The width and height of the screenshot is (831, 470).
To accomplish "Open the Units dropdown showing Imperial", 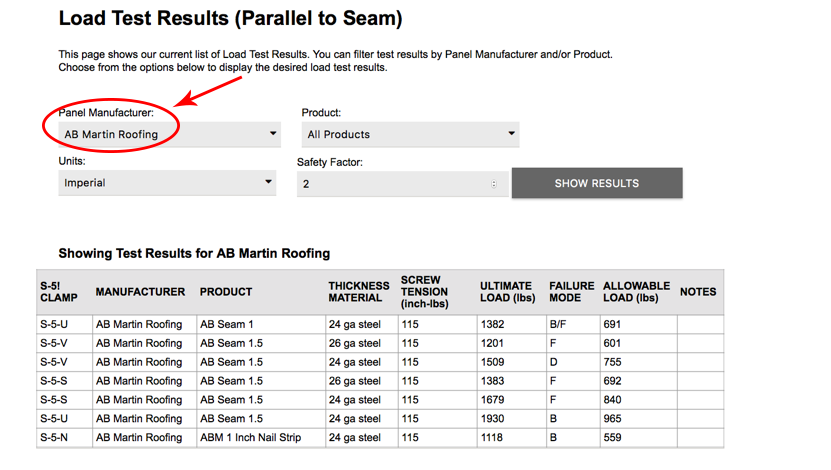I will [167, 183].
